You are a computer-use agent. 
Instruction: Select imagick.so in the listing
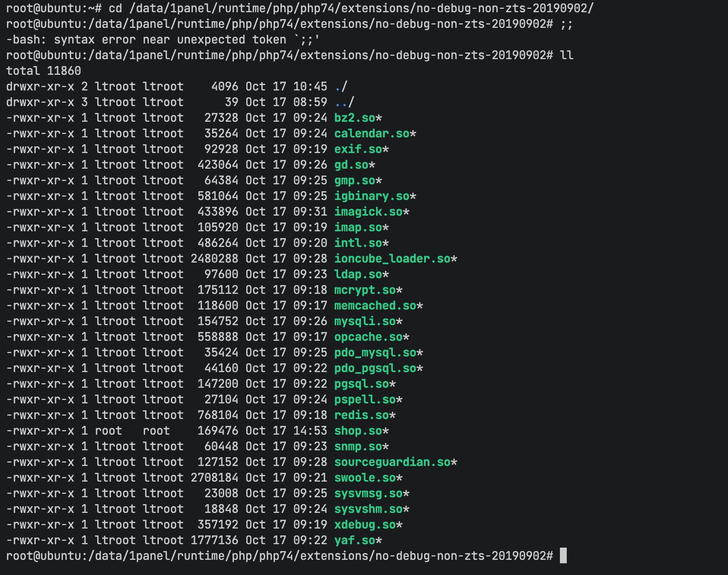pyautogui.click(x=368, y=212)
